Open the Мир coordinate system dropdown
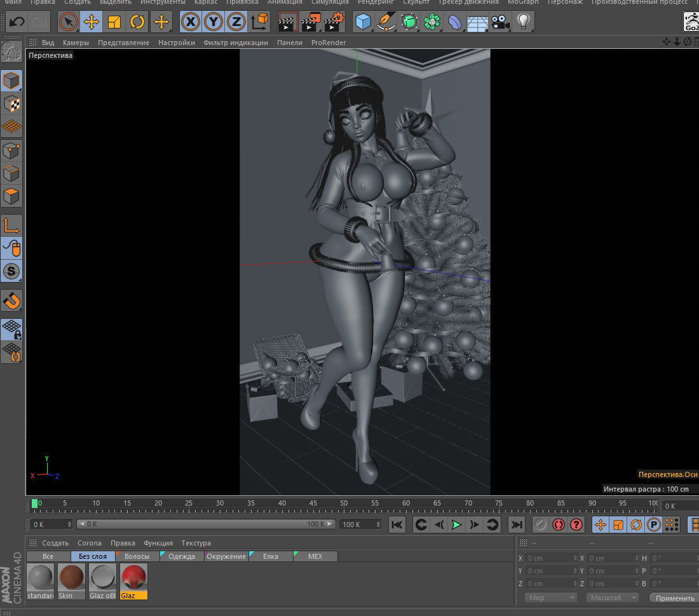The height and width of the screenshot is (616, 699). (551, 598)
